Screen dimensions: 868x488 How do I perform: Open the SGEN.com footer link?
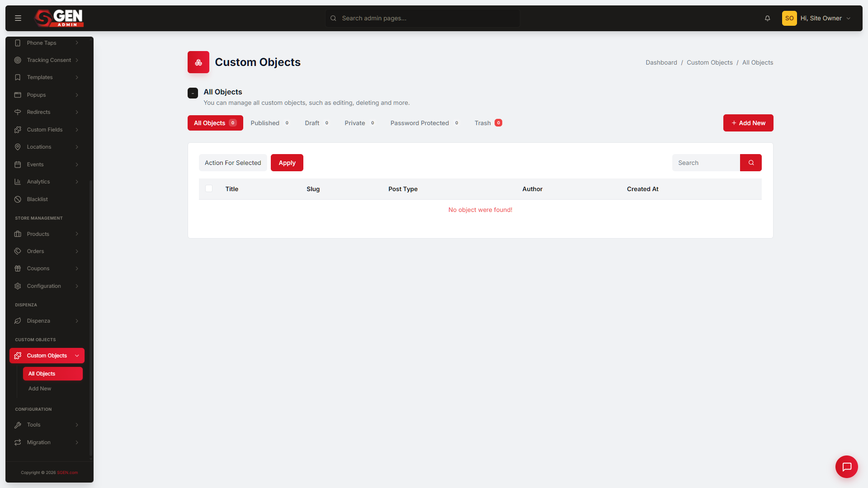[67, 473]
